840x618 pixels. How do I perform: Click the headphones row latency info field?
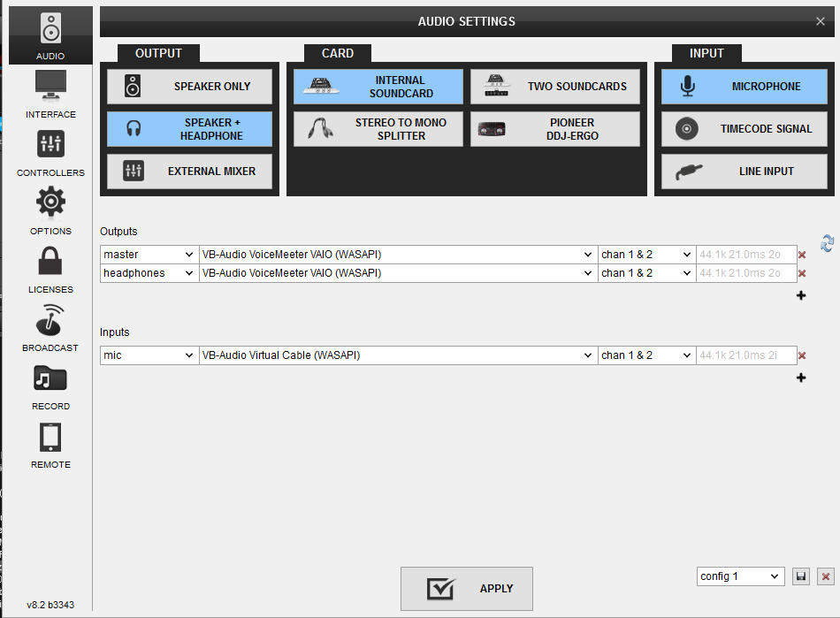745,273
